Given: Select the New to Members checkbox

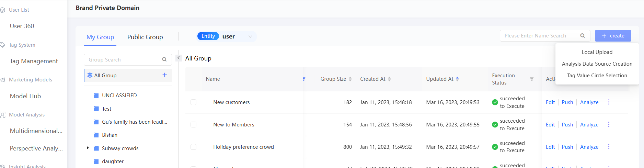Looking at the screenshot, I should [x=194, y=125].
